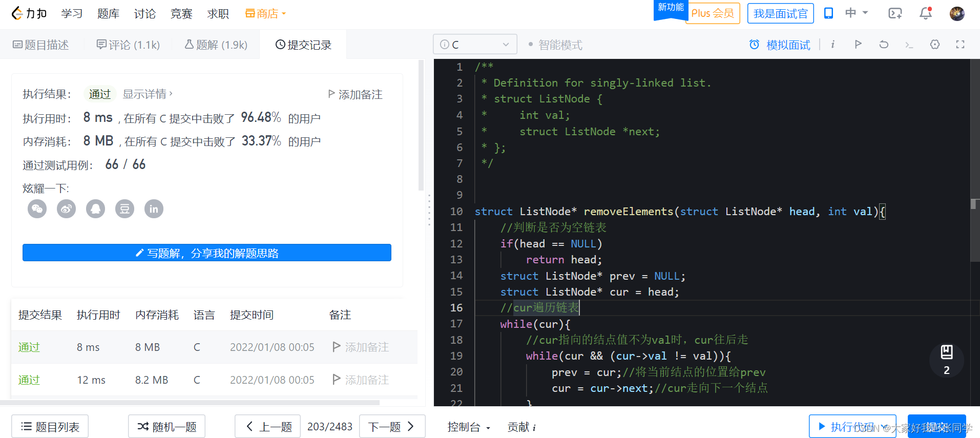Click the 随机一题 button

point(166,426)
